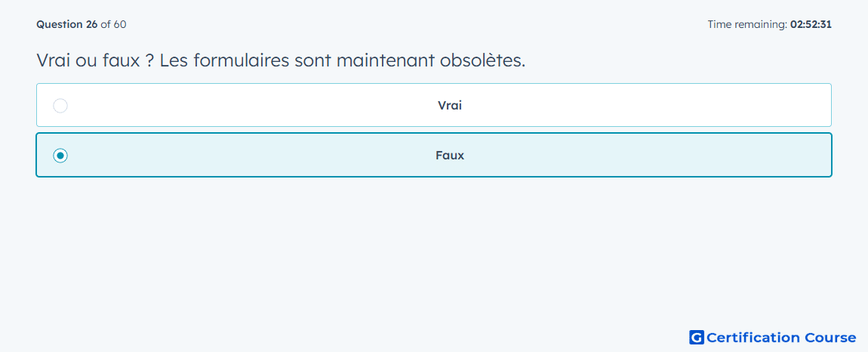
Task: Select the Vrai radio button
Action: pyautogui.click(x=60, y=105)
